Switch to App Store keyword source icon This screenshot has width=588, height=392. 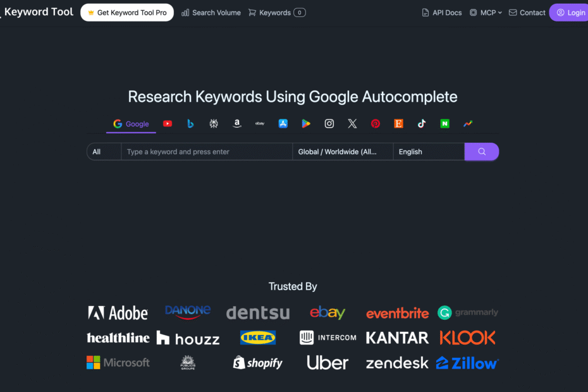[x=283, y=123]
